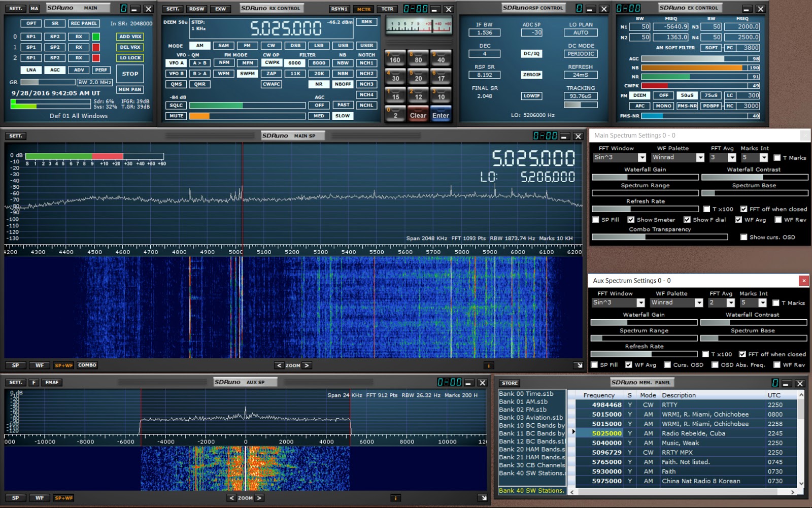
Task: Click red indicator in VRX row 1
Action: click(x=96, y=47)
